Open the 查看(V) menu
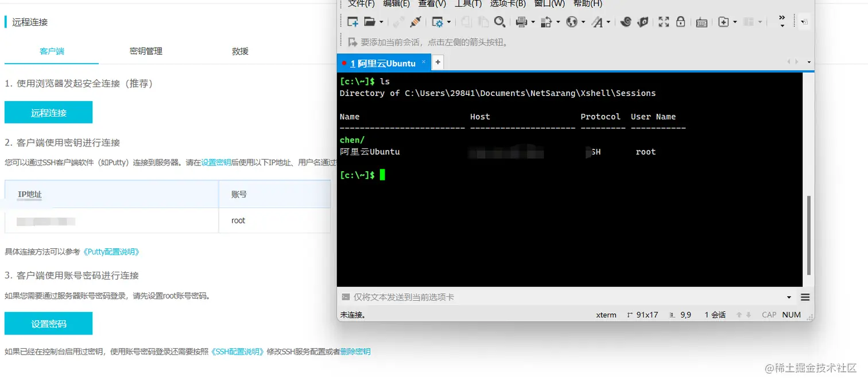The height and width of the screenshot is (385, 868). click(x=432, y=3)
